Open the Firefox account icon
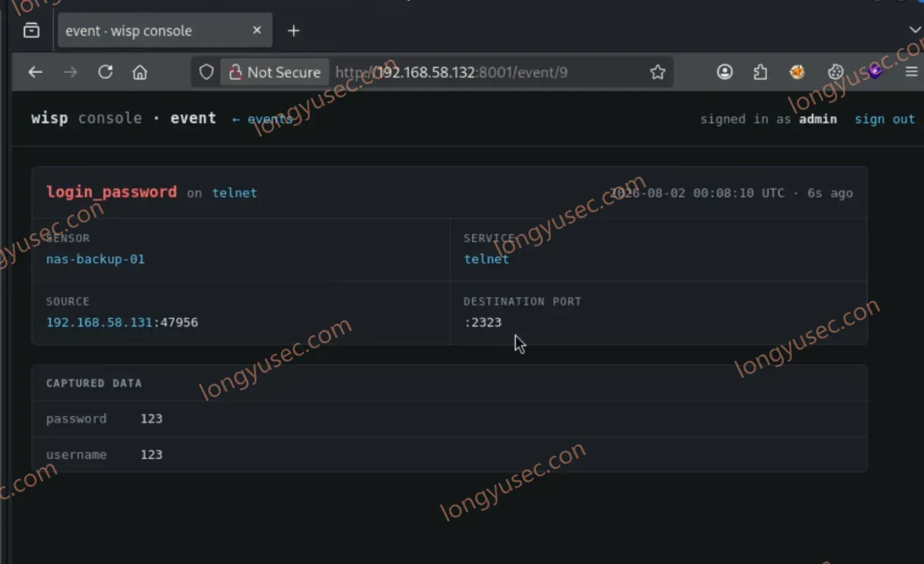Image resolution: width=924 pixels, height=564 pixels. 725,72
